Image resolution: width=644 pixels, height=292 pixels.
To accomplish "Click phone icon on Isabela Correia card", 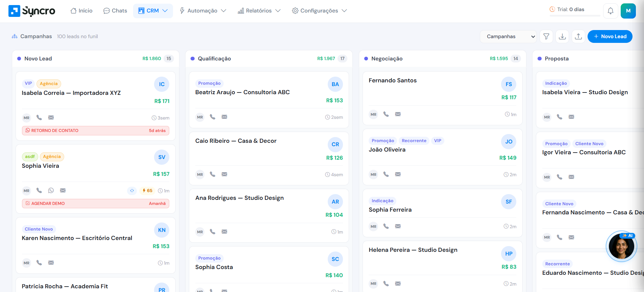I will (39, 117).
